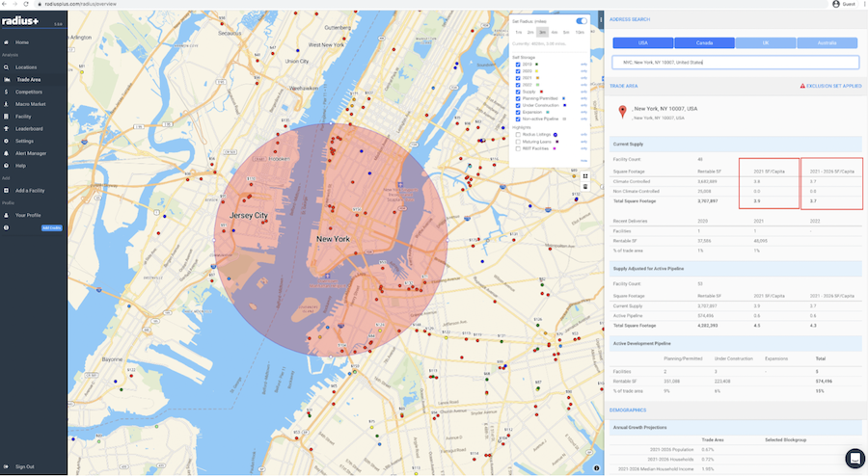
Task: Click the 'only' link for 2022
Action: (x=583, y=85)
